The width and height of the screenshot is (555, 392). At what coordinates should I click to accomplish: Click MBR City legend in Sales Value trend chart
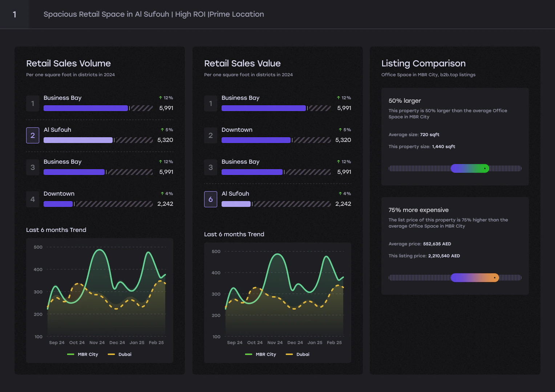(261, 354)
